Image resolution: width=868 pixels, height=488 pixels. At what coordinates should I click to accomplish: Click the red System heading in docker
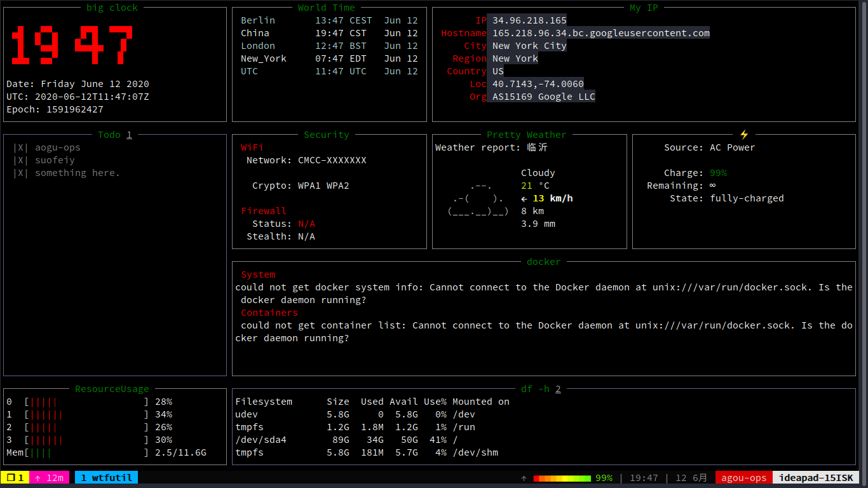tap(258, 274)
